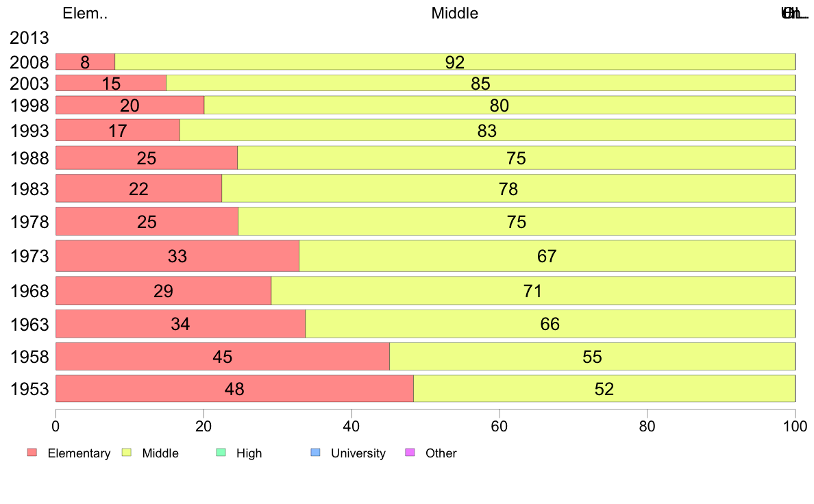Image resolution: width=814 pixels, height=504 pixels.
Task: Click the red Elementary legend swatch
Action: [x=32, y=453]
